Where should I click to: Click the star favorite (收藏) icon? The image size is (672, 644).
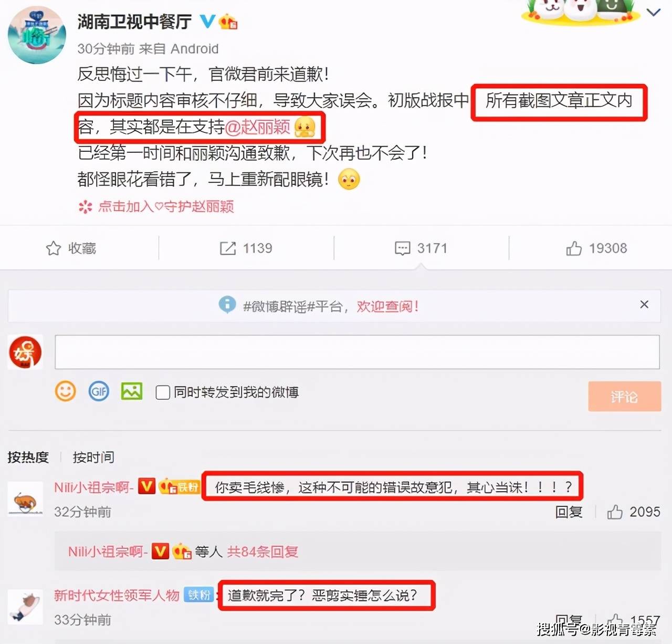pyautogui.click(x=54, y=248)
